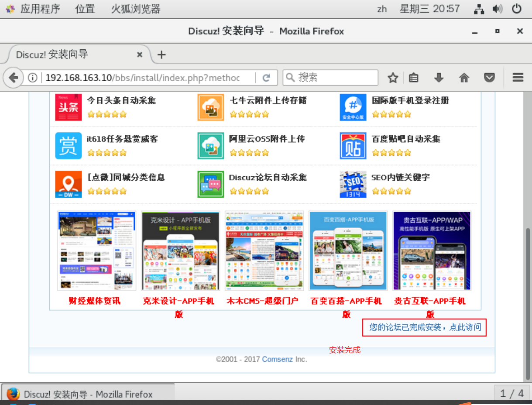The width and height of the screenshot is (532, 405).
Task: Open 财经媒体资讯 template thumbnail
Action: tap(96, 251)
